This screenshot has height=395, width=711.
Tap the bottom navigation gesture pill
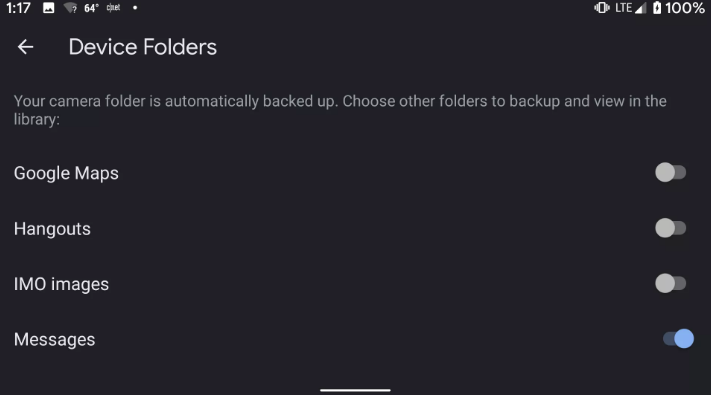coord(355,390)
